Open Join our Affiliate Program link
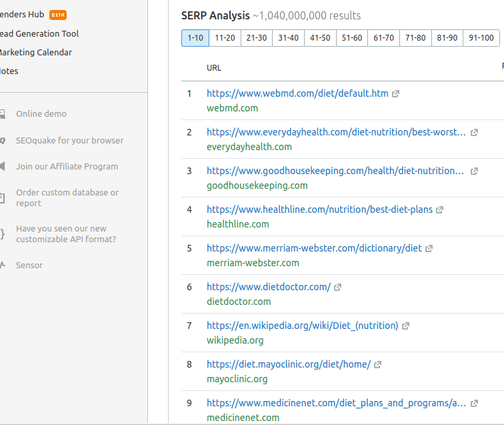 coord(67,167)
